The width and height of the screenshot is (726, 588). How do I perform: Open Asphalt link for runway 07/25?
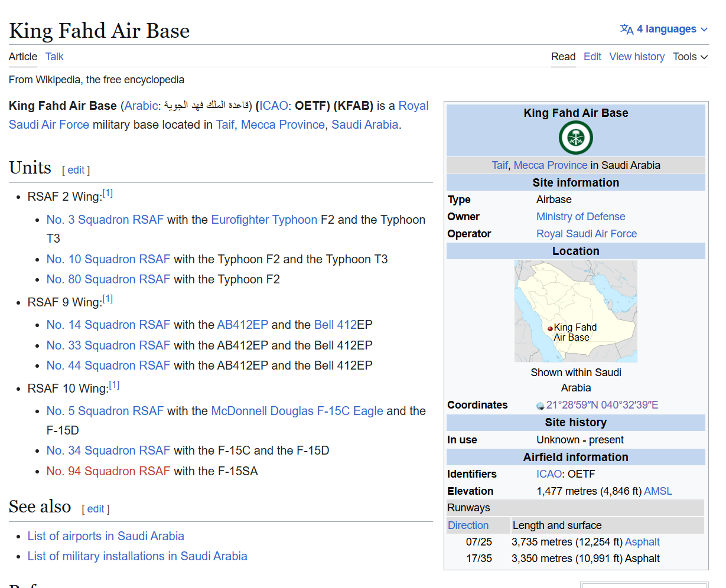642,542
